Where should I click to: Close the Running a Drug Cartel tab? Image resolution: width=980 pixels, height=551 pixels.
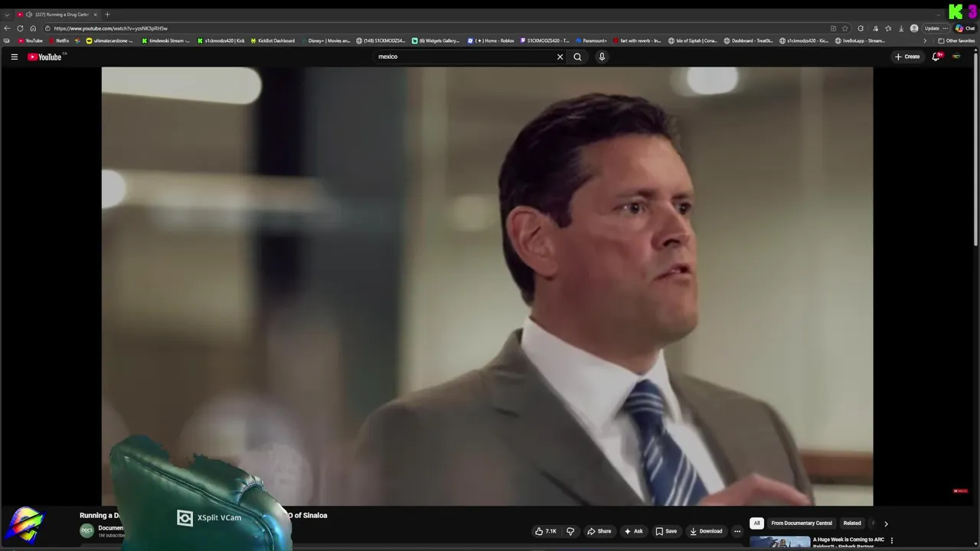[95, 15]
